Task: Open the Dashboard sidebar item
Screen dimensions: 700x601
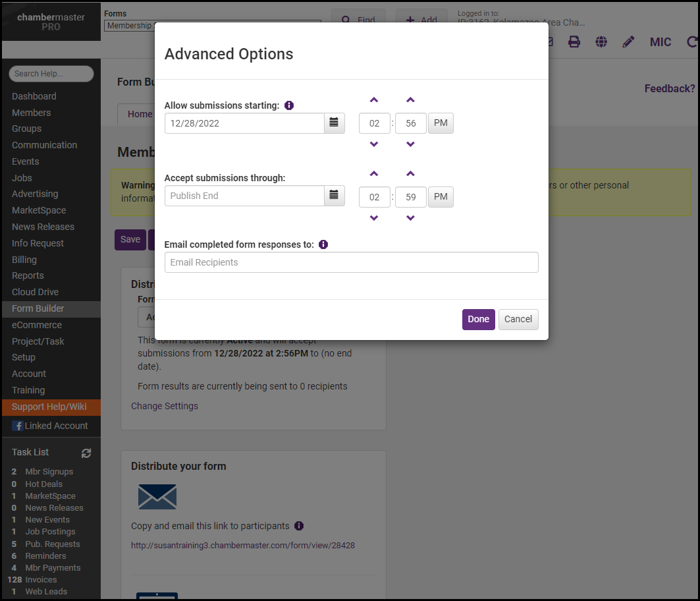Action: [34, 96]
